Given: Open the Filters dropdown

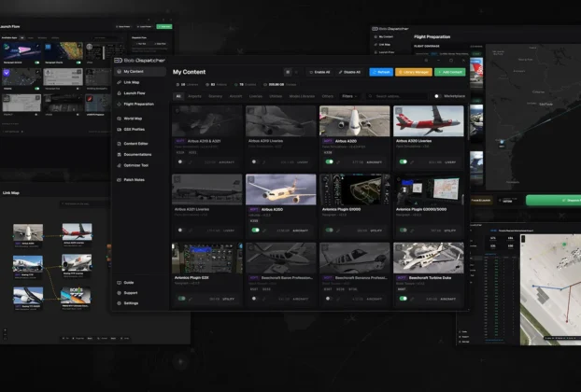Looking at the screenshot, I should point(349,96).
